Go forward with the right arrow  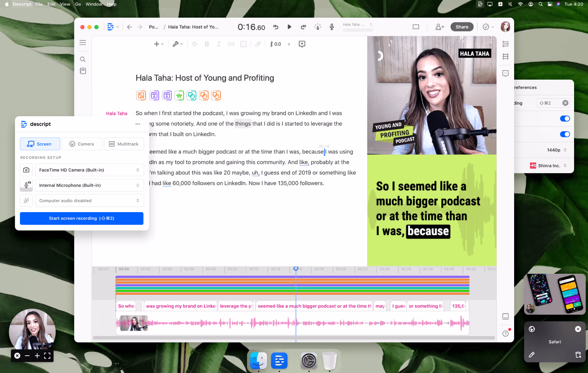pyautogui.click(x=140, y=27)
